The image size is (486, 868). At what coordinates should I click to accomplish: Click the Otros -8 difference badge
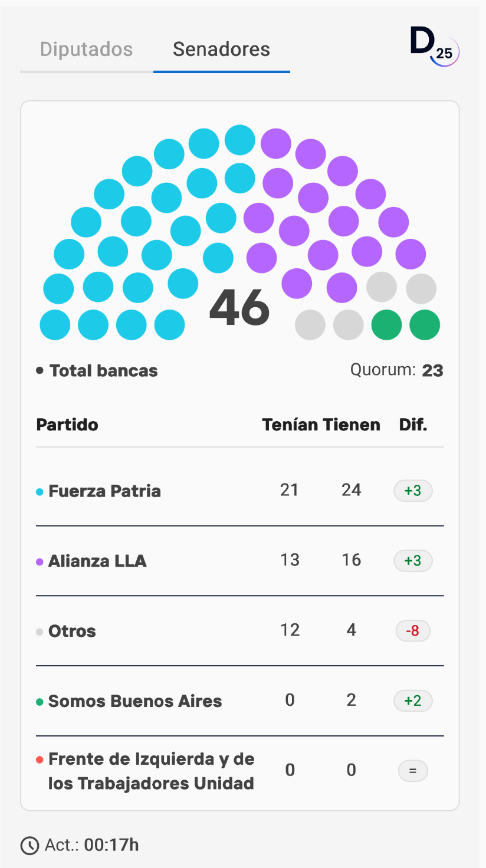(x=413, y=631)
